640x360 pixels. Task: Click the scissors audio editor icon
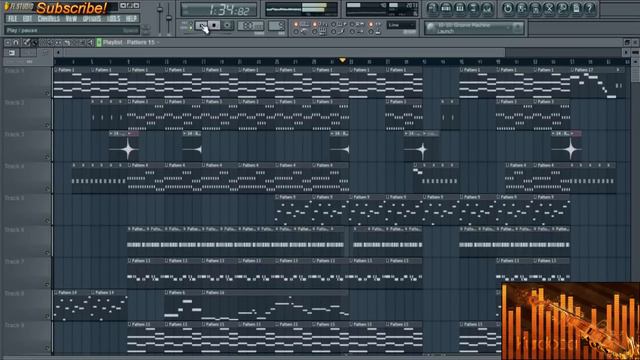pyautogui.click(x=549, y=9)
